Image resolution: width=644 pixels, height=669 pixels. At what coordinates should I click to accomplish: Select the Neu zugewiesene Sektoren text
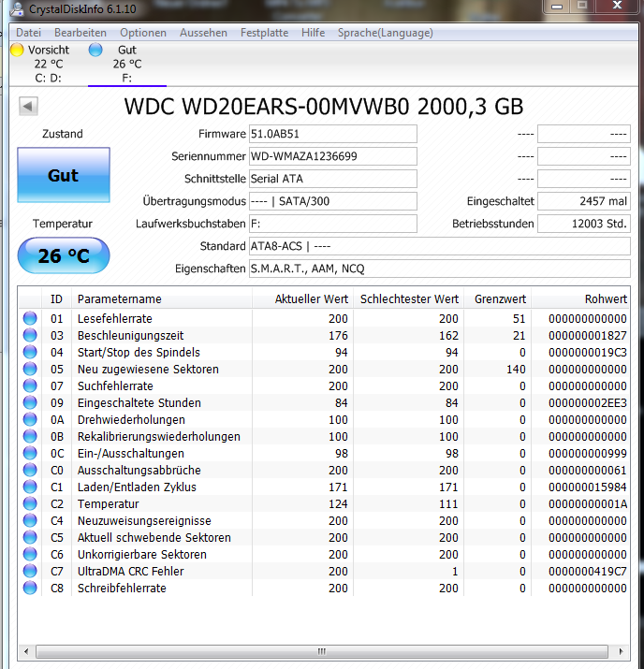pyautogui.click(x=148, y=369)
